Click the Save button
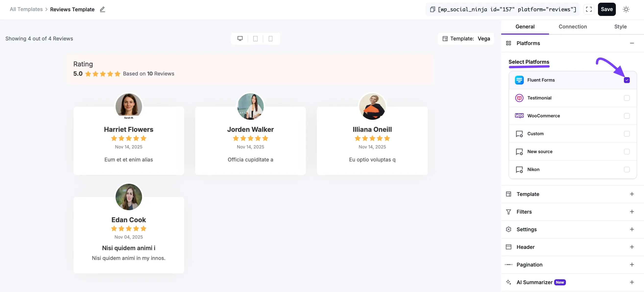This screenshot has height=292, width=644. (x=607, y=9)
